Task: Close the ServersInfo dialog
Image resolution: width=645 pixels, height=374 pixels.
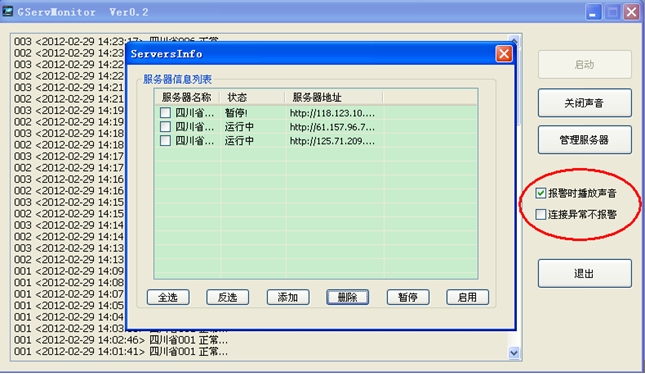Action: [x=504, y=54]
